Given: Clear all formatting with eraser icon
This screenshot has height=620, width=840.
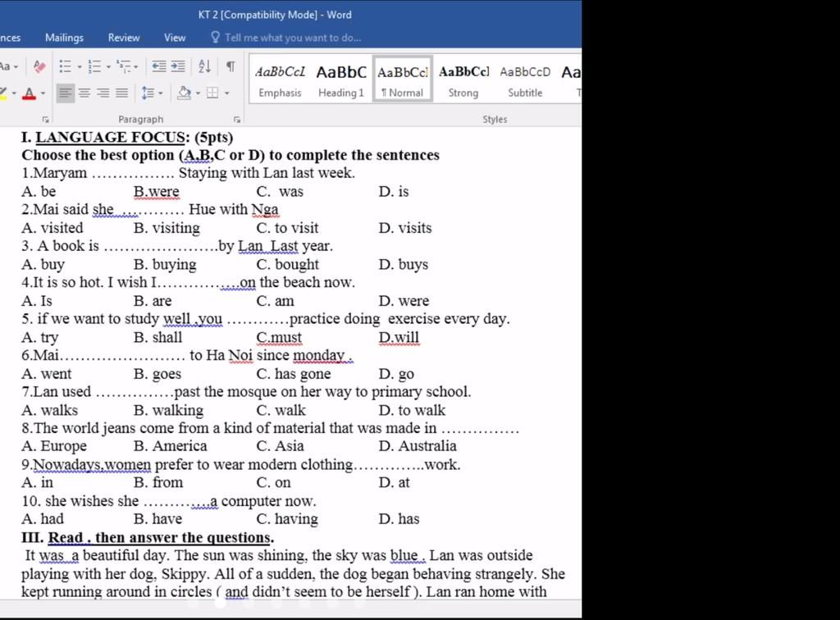Looking at the screenshot, I should click(39, 66).
